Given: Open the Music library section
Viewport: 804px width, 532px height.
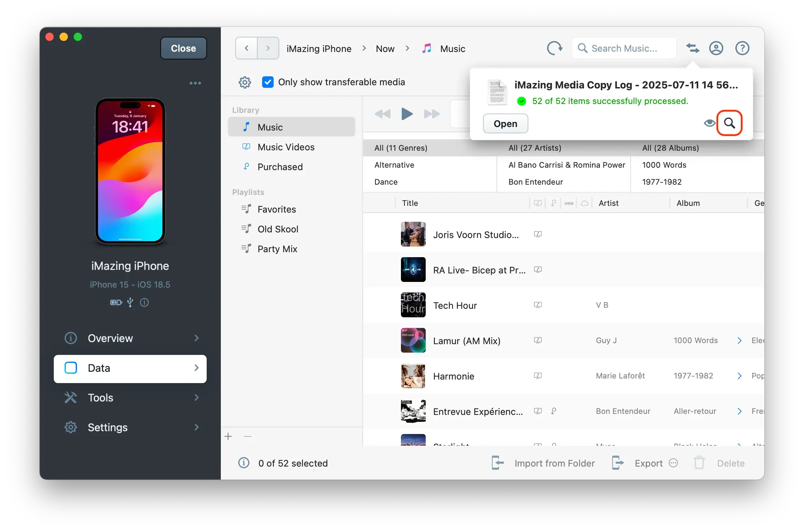Looking at the screenshot, I should click(270, 127).
